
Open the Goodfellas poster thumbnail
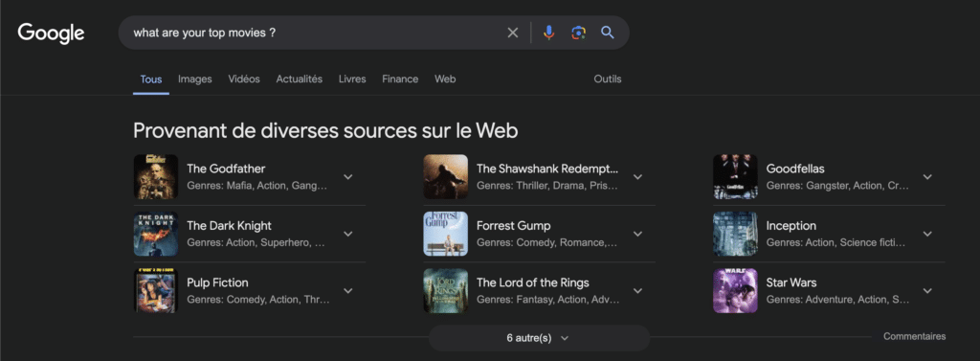(x=735, y=177)
